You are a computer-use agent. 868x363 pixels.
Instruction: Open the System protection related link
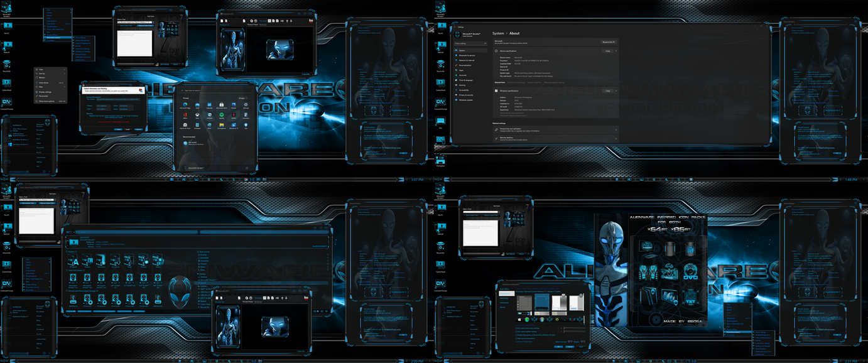click(x=534, y=82)
